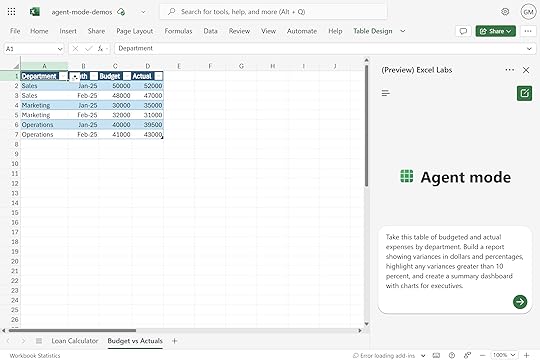Open ribbon more options ellipsis
The image size is (540, 360).
528,31
